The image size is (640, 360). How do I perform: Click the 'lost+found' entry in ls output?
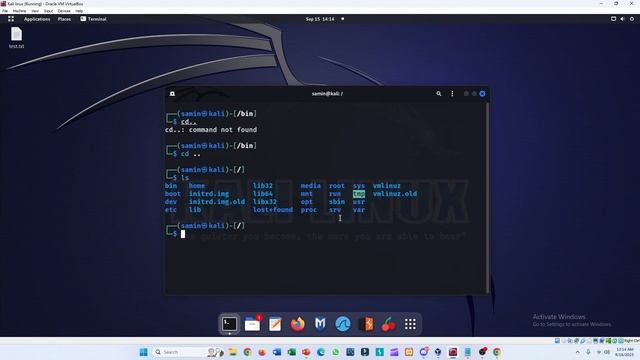click(273, 210)
